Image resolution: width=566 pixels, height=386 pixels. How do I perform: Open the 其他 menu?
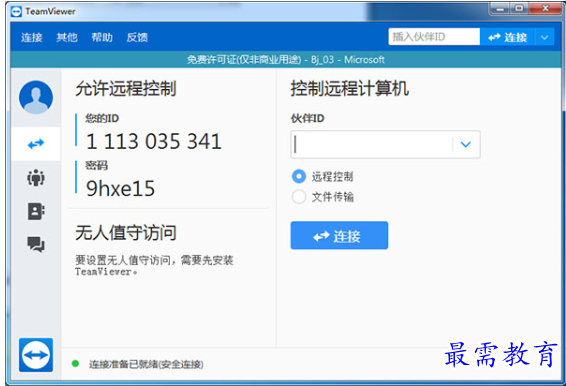point(67,37)
